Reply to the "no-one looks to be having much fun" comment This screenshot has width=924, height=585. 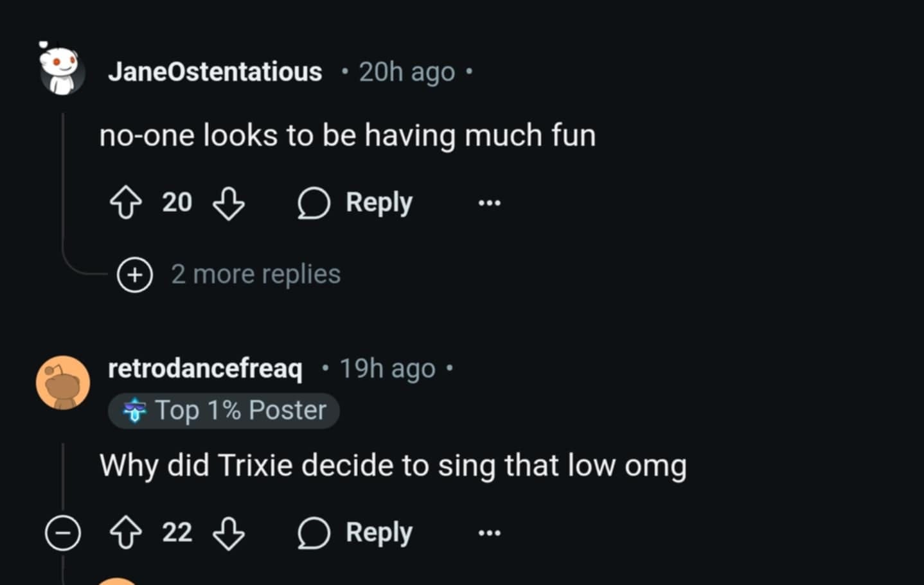[x=355, y=203]
